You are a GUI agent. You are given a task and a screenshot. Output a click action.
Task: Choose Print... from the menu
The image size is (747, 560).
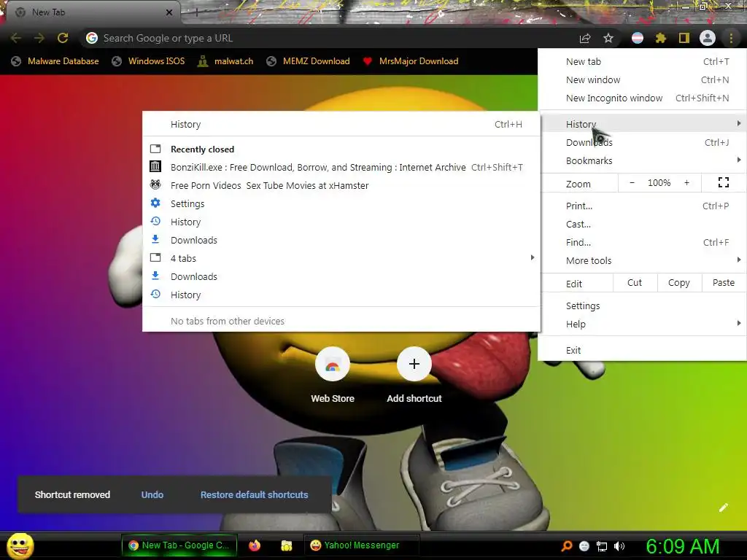[642, 206]
